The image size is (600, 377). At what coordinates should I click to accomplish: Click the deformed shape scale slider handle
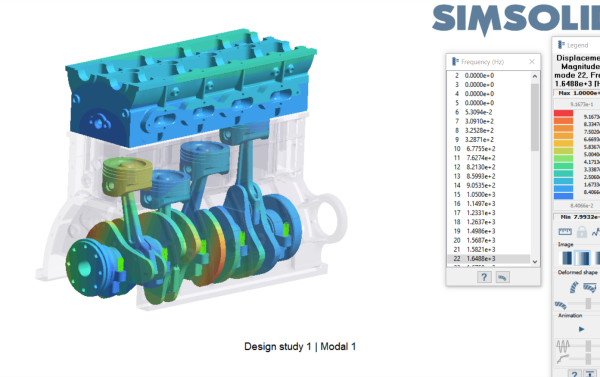point(588,304)
